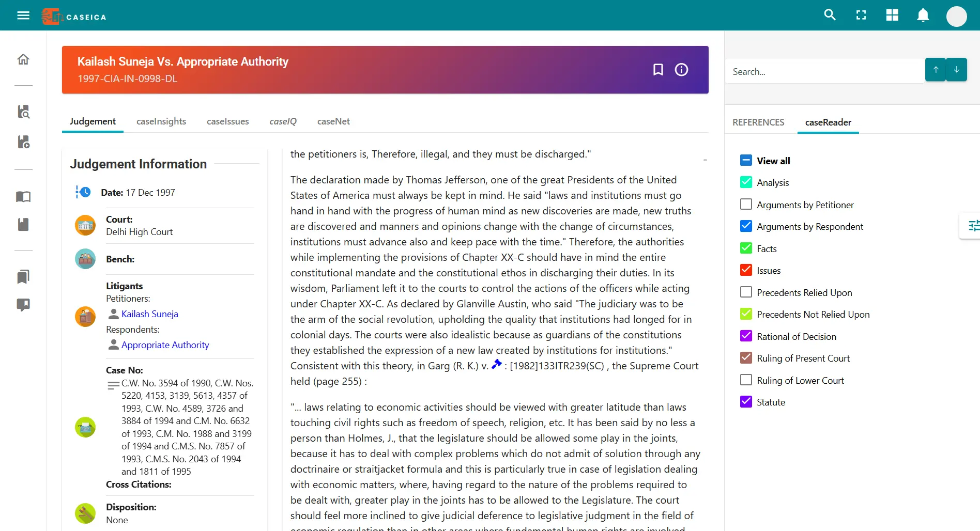Image resolution: width=980 pixels, height=531 pixels.
Task: Open the filter settings slider icon
Action: point(974,226)
